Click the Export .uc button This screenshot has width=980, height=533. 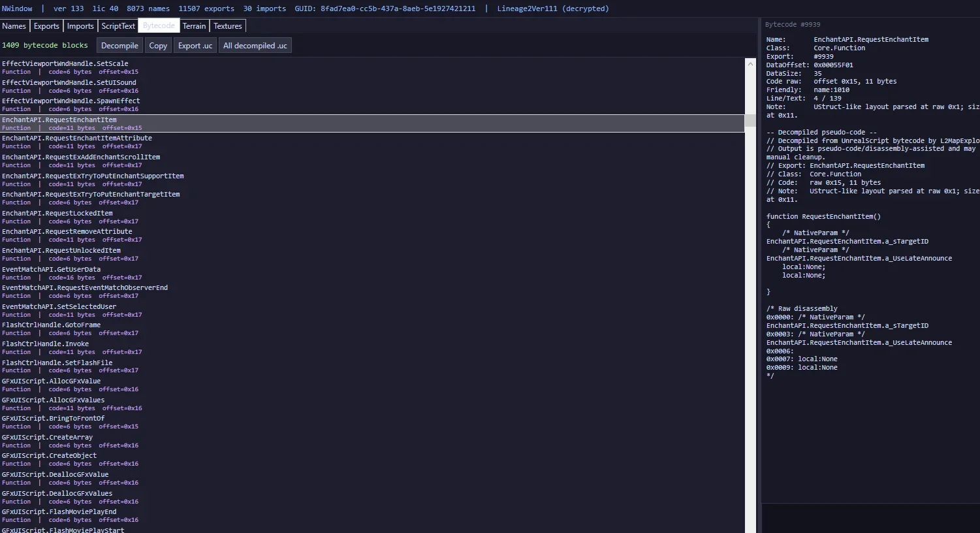click(x=195, y=46)
